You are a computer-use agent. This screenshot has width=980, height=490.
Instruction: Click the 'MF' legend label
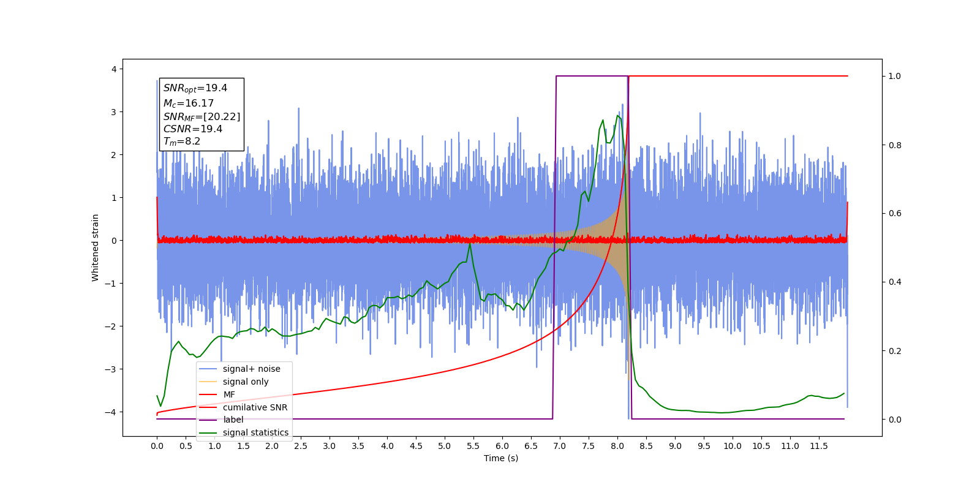229,394
